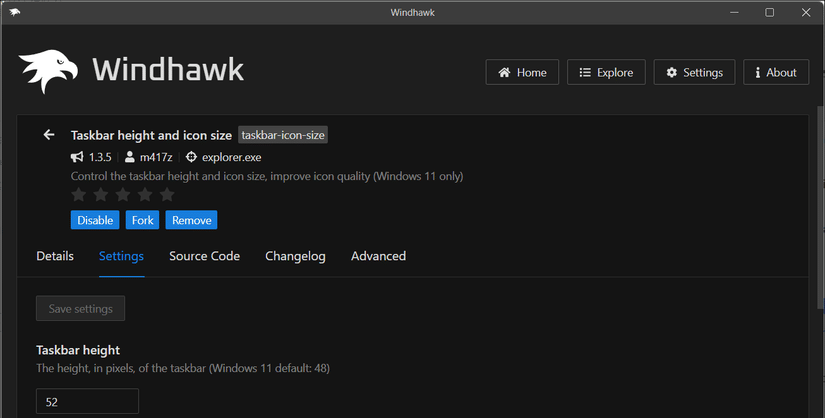Open Windhawk Settings from header
The height and width of the screenshot is (418, 825).
pos(694,72)
